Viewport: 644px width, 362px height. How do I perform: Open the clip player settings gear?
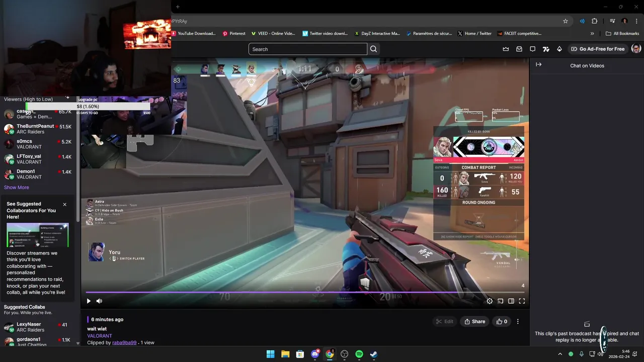[490, 301]
